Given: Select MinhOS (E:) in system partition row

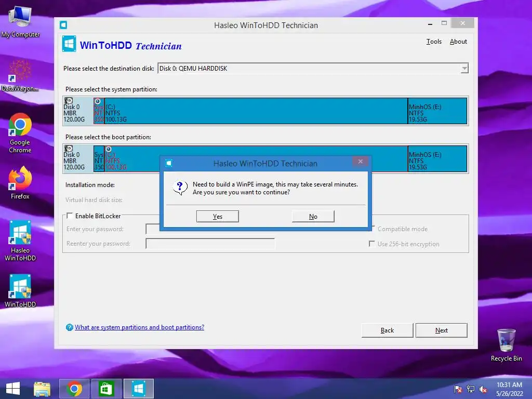Looking at the screenshot, I should [x=437, y=111].
